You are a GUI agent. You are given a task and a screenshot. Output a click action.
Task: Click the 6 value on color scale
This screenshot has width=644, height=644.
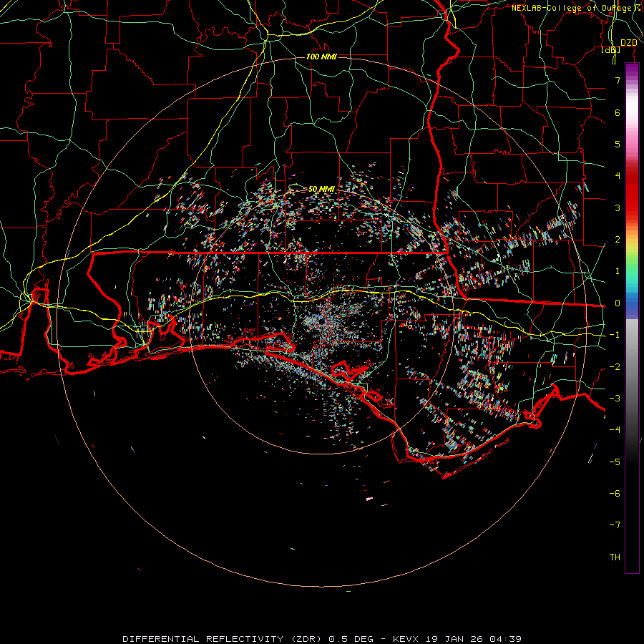(618, 112)
